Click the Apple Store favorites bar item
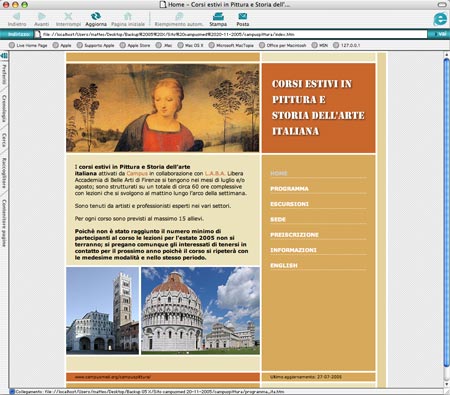Screen dimensions: 450x395 click(x=135, y=45)
